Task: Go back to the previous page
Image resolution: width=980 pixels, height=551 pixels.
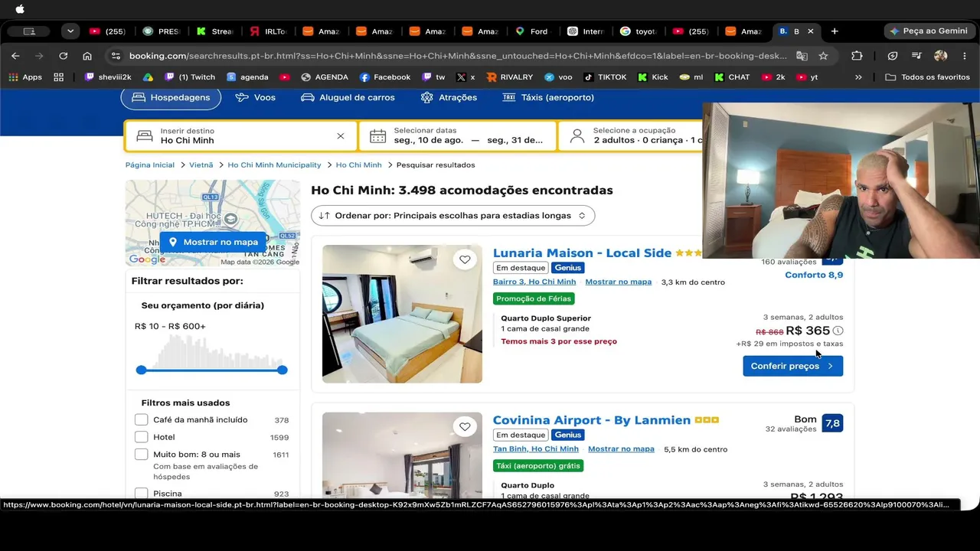Action: pos(15,56)
